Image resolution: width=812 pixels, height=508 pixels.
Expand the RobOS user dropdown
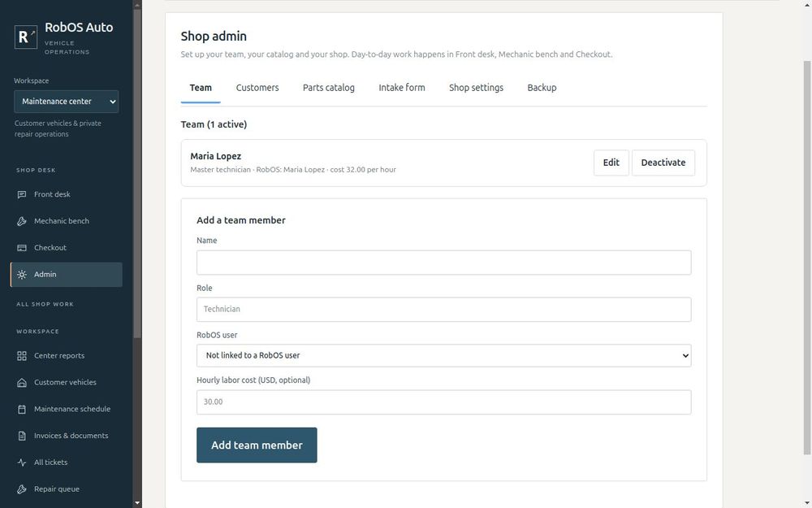pyautogui.click(x=444, y=356)
